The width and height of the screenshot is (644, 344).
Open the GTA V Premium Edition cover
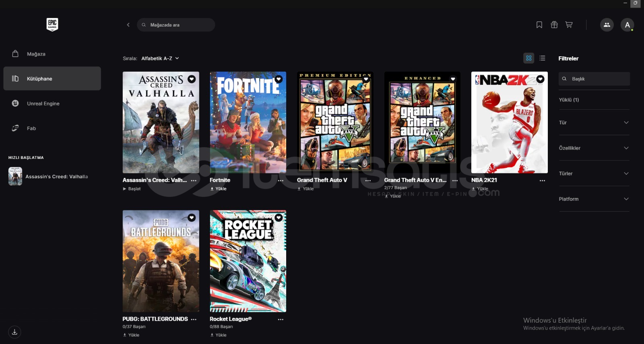335,122
